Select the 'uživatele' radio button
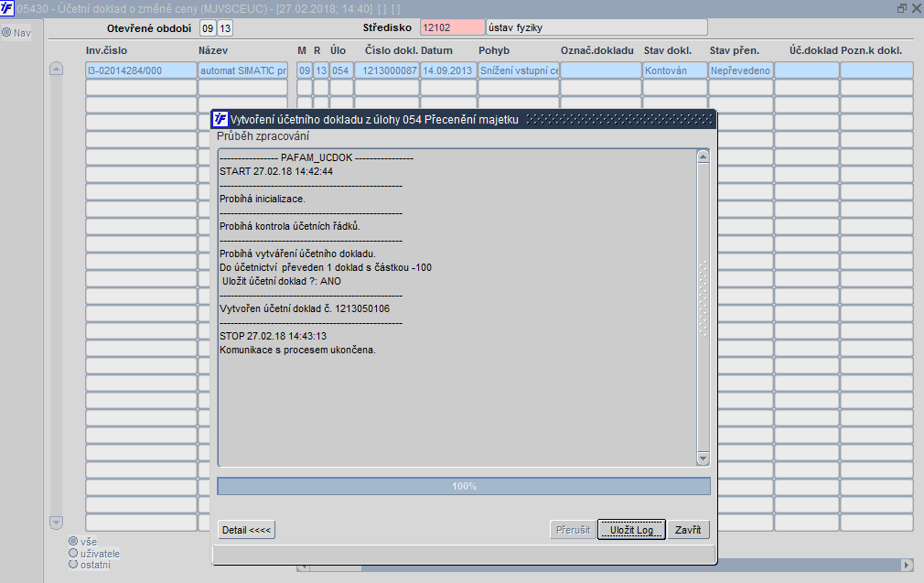The width and height of the screenshot is (924, 583). coord(73,553)
